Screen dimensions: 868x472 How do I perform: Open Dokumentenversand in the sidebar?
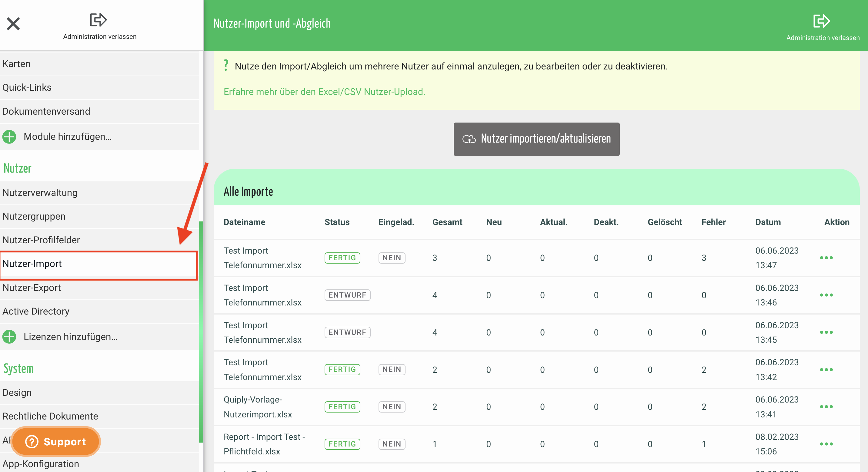pos(100,111)
